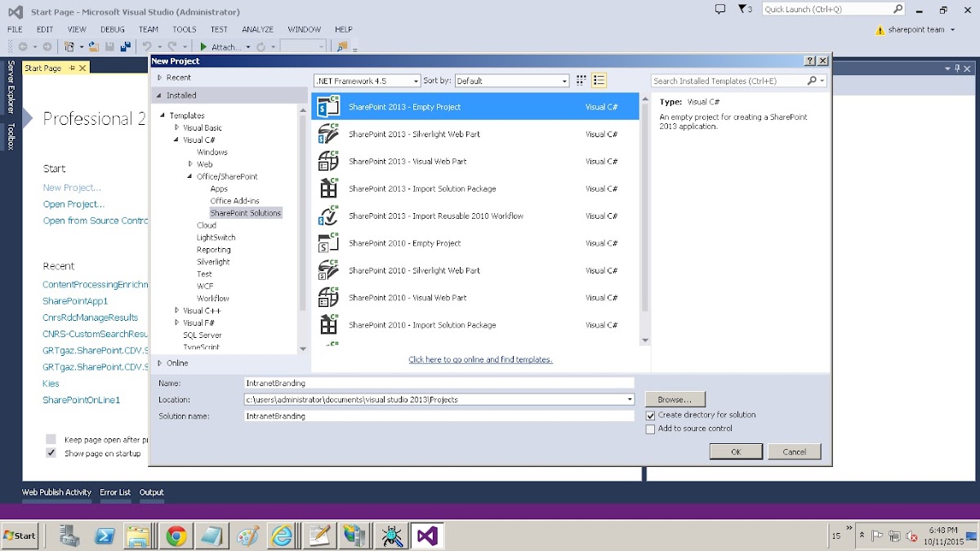
Task: Choose Import Reusable 2010 Workflow template icon
Action: [328, 216]
